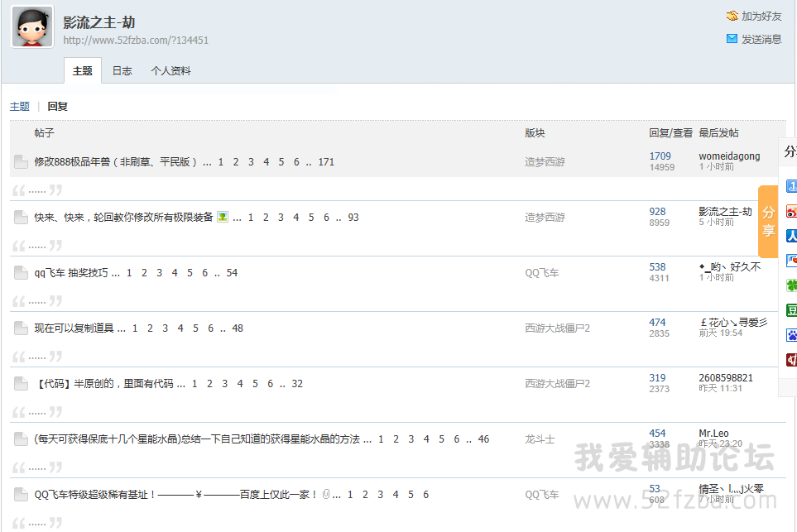Switch to the 主题 tab
This screenshot has width=797, height=532.
click(x=82, y=70)
